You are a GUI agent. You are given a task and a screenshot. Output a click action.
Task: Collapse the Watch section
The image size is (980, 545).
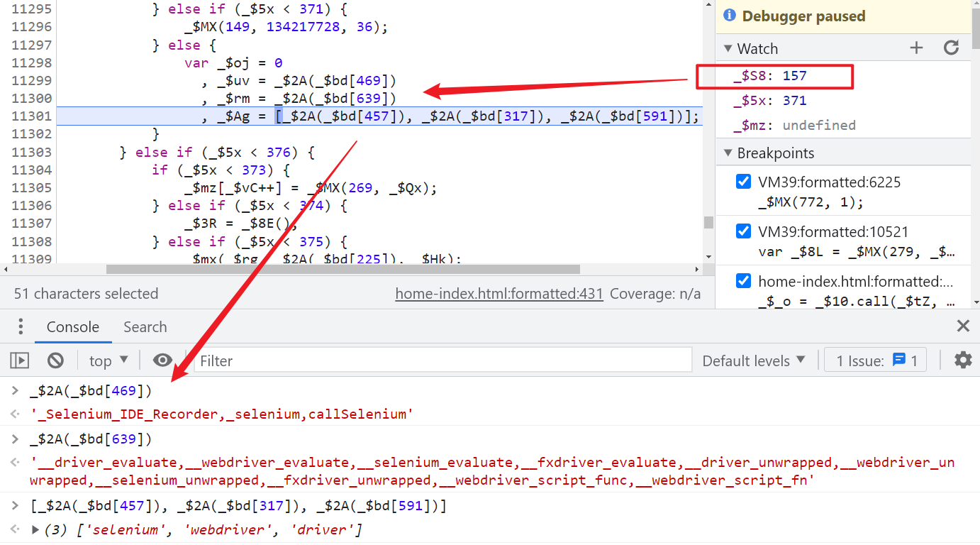pos(728,49)
